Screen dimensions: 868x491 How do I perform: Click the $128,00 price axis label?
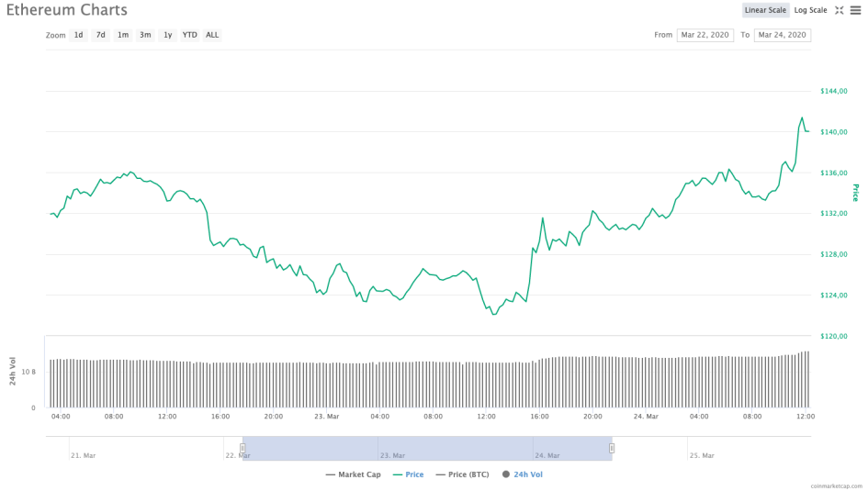834,254
